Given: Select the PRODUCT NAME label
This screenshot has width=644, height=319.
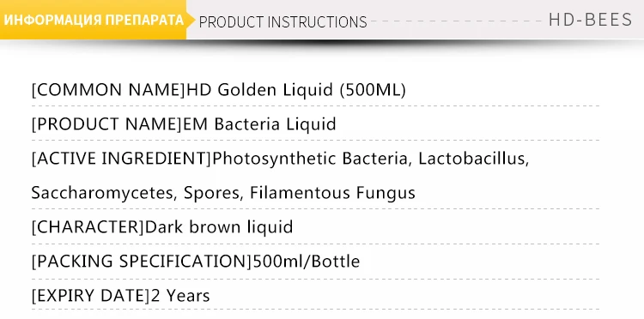Looking at the screenshot, I should (x=107, y=123).
